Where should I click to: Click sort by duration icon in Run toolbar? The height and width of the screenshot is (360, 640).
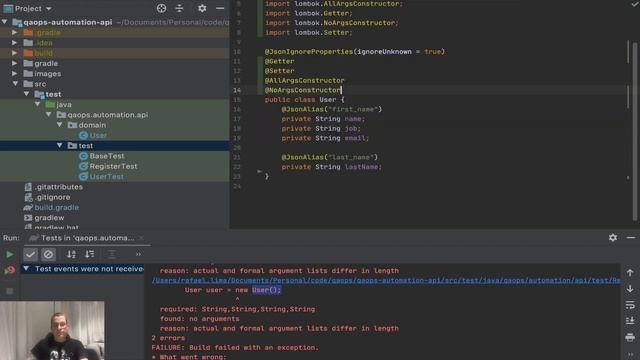89,254
